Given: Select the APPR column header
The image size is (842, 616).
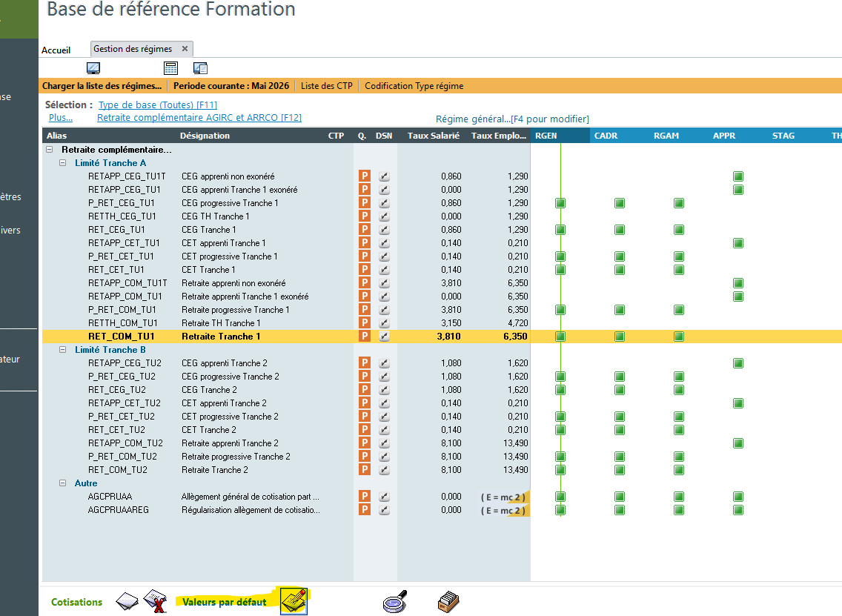Looking at the screenshot, I should tap(737, 136).
